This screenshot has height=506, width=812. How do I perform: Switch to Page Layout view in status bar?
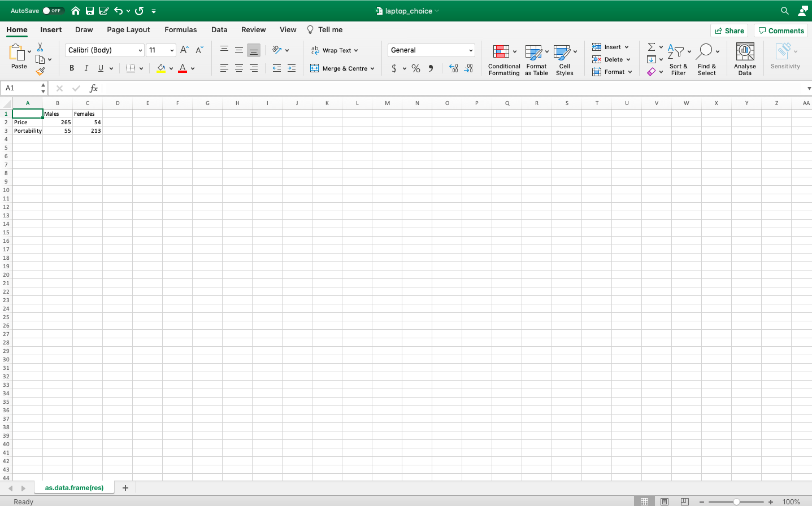[x=665, y=501]
